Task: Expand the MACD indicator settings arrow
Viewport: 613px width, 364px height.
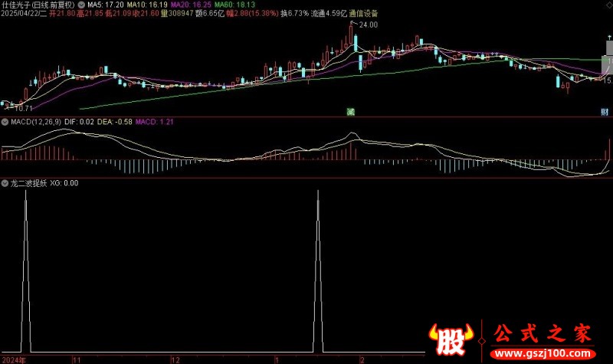Action: click(5, 122)
